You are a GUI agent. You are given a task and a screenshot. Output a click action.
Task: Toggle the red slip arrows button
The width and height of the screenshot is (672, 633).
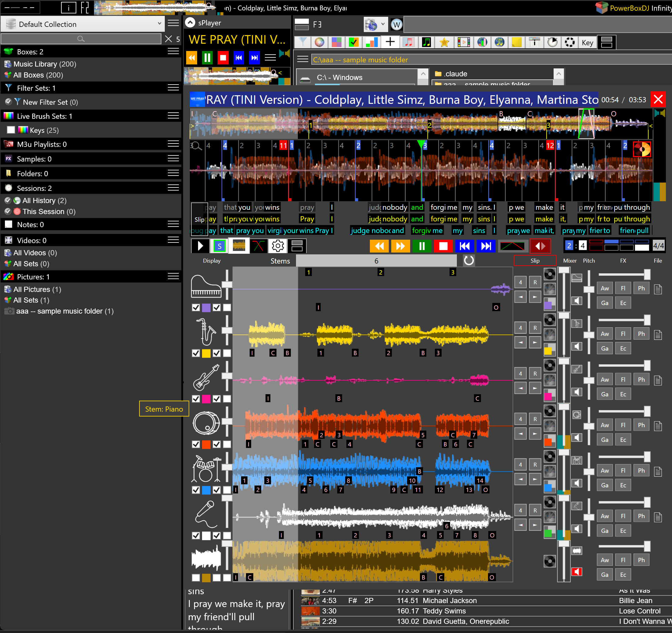[540, 246]
